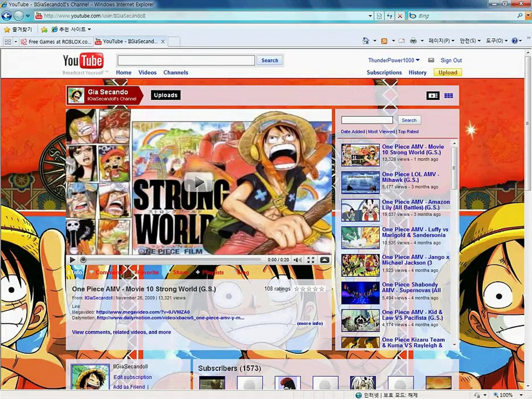This screenshot has height=399, width=532.
Task: Click the yellow Upload button
Action: coord(448,72)
